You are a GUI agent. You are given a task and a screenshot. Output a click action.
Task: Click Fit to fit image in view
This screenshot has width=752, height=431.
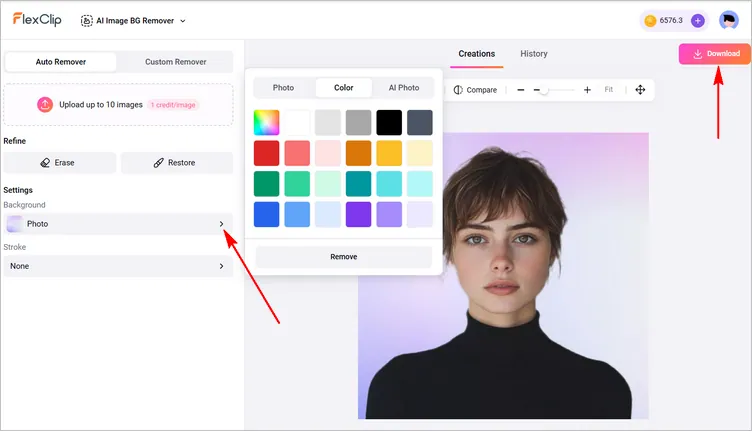[609, 90]
